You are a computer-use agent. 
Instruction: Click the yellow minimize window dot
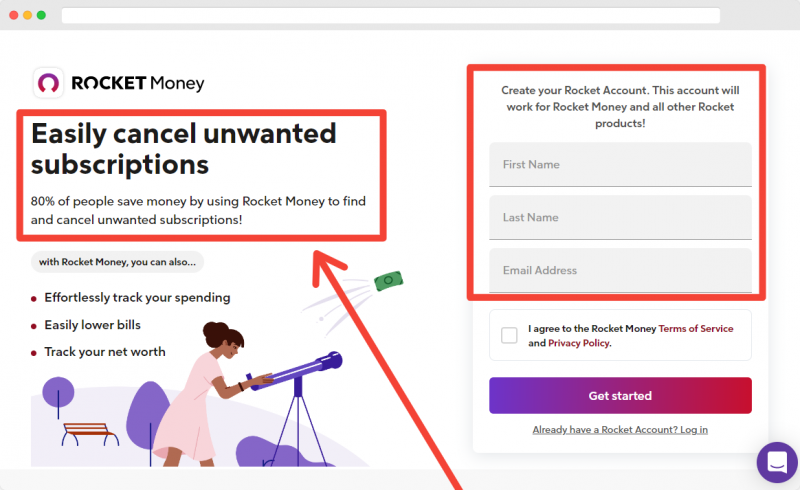[x=28, y=15]
